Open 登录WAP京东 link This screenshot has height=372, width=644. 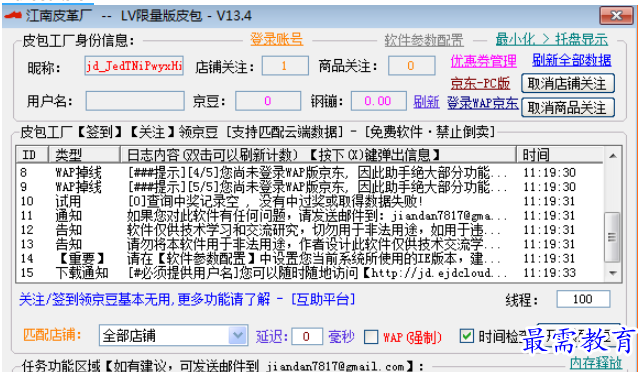483,103
